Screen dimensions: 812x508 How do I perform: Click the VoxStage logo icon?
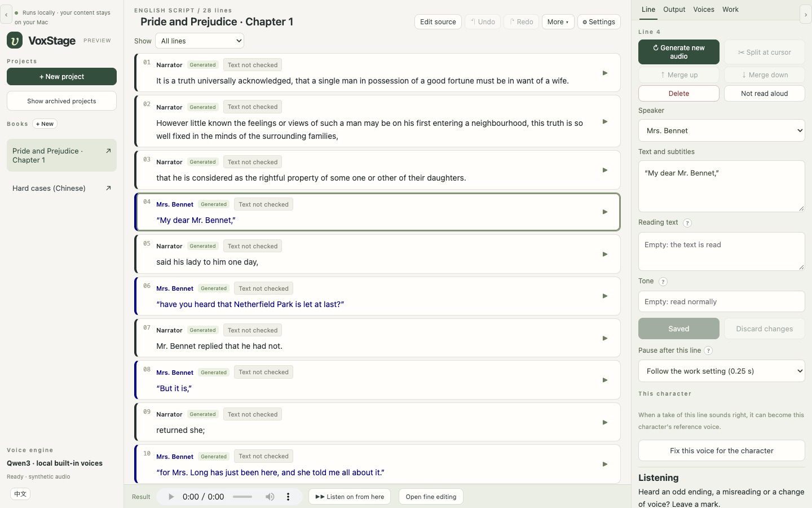point(15,40)
